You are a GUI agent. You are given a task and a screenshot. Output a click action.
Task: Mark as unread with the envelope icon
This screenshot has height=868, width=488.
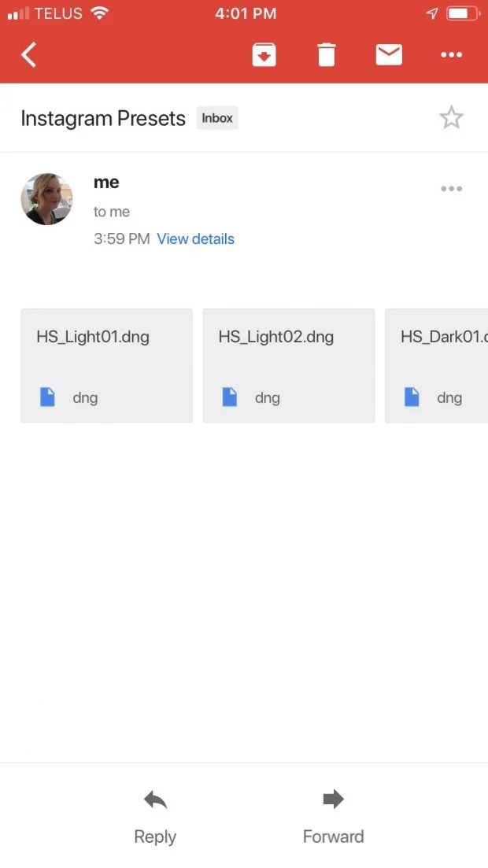pos(389,55)
